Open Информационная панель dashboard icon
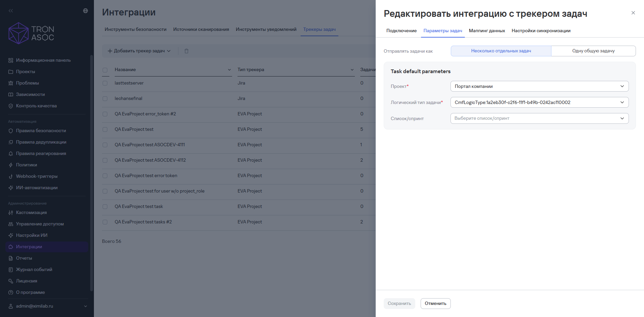Image resolution: width=644 pixels, height=317 pixels. (11, 60)
